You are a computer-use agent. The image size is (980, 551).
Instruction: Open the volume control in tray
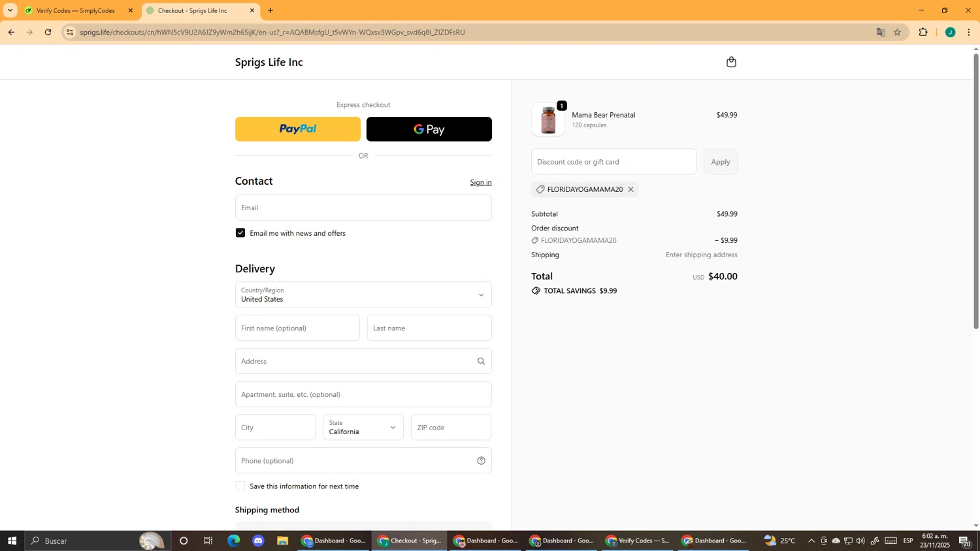pos(860,541)
